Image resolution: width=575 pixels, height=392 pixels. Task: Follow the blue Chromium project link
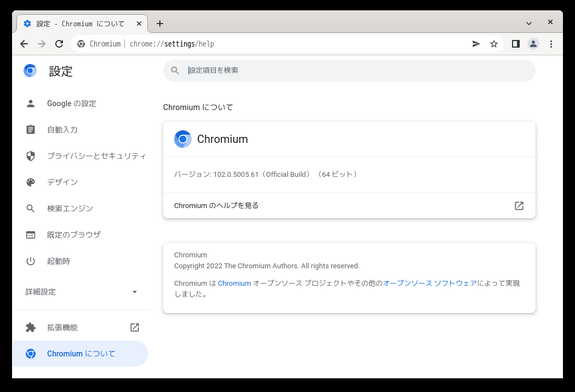234,284
